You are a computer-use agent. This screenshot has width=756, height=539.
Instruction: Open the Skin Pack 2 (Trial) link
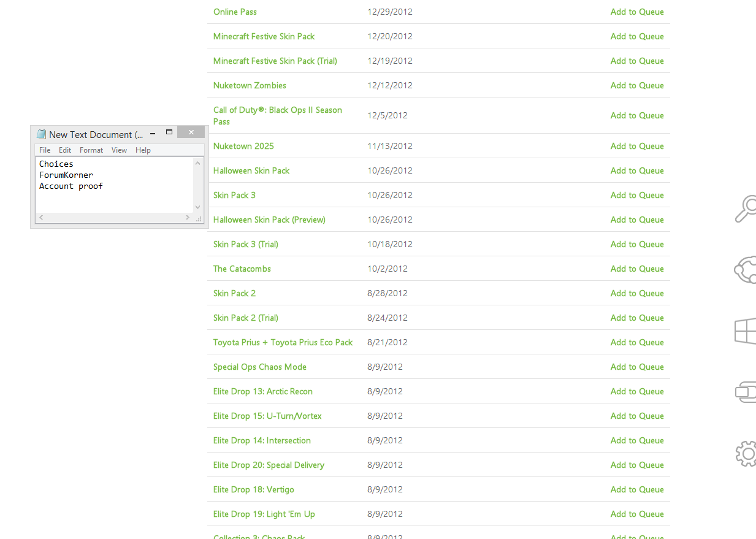click(246, 318)
